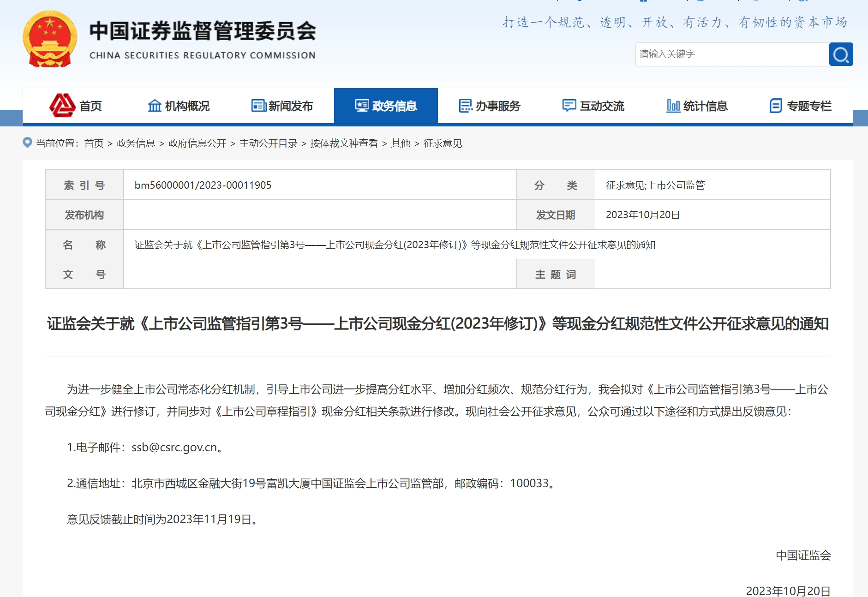
Task: Click the 发布机构 table header cell
Action: pos(84,215)
